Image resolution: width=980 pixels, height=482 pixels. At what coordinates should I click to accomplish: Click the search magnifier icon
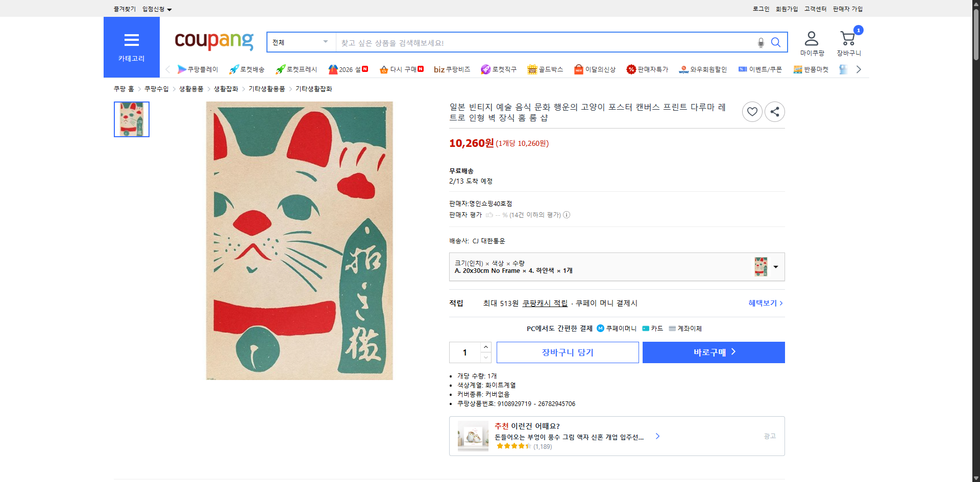(776, 43)
